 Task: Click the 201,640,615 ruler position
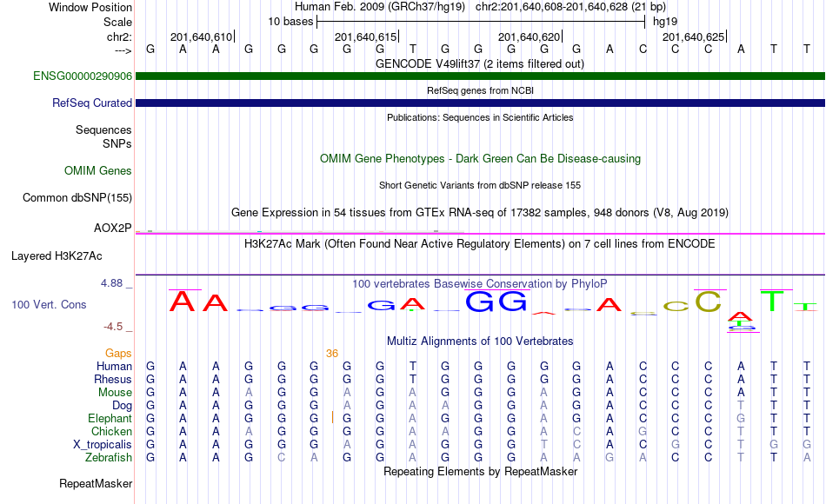(365, 36)
